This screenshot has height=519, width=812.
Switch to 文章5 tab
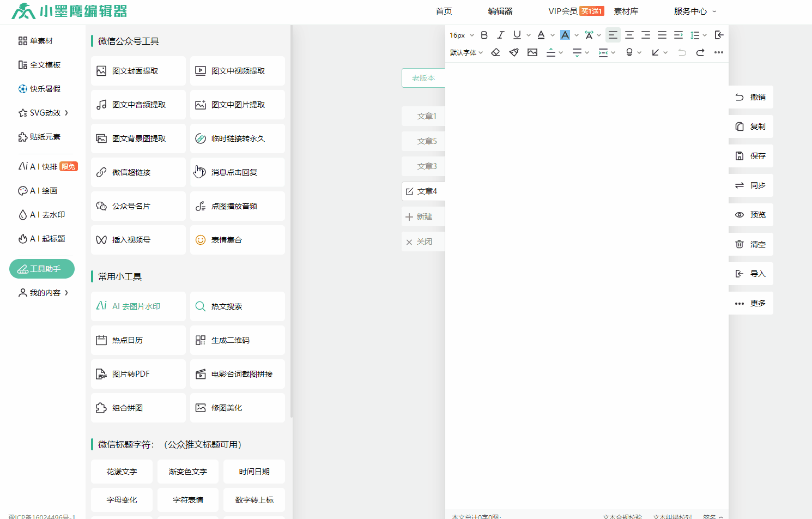pos(423,141)
